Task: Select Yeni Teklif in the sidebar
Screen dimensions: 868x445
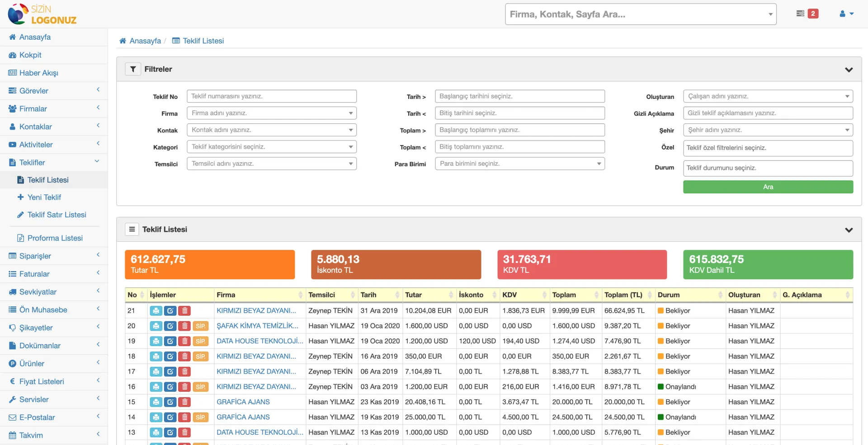Action: point(54,197)
